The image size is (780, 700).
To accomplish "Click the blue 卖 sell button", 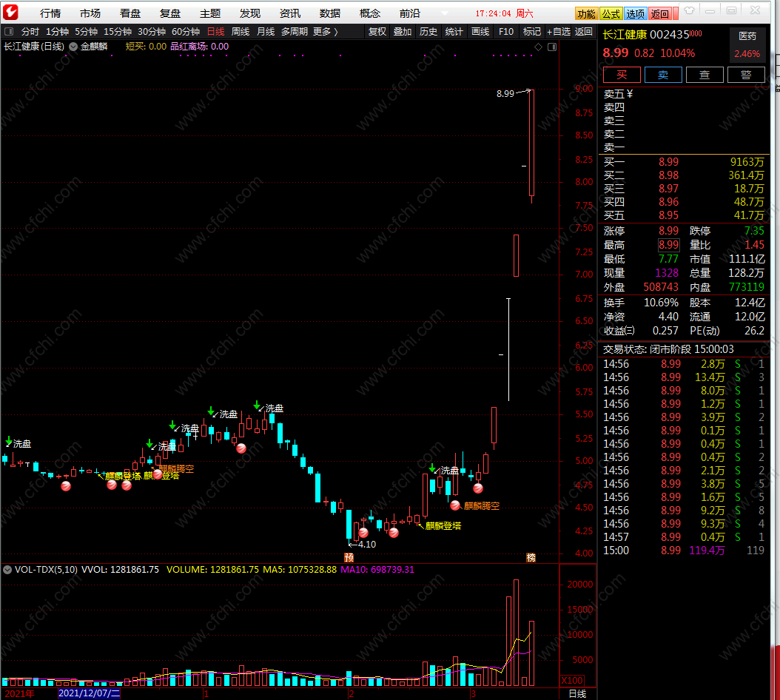I will [x=663, y=75].
